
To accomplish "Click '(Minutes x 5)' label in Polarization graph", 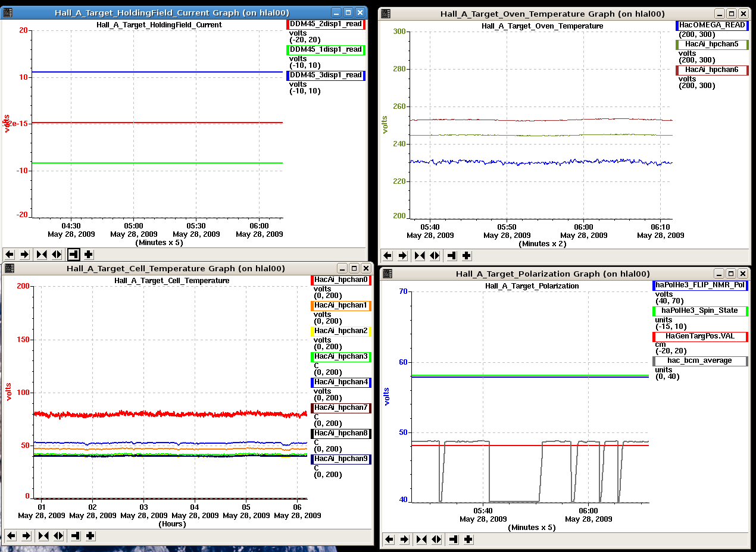I will (x=532, y=528).
